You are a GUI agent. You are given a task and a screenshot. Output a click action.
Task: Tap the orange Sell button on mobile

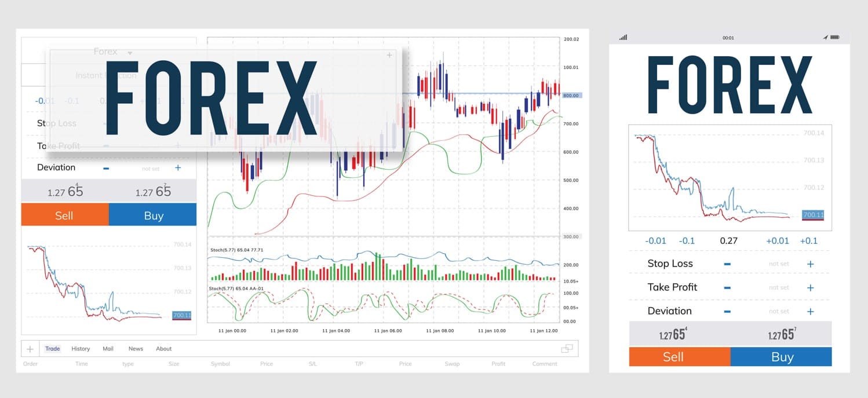pos(680,357)
